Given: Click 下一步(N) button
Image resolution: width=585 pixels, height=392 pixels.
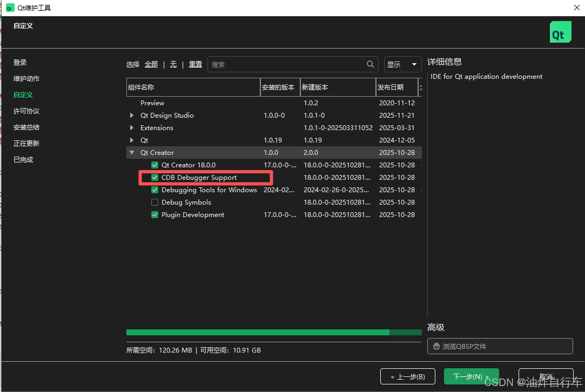Looking at the screenshot, I should coord(471,376).
